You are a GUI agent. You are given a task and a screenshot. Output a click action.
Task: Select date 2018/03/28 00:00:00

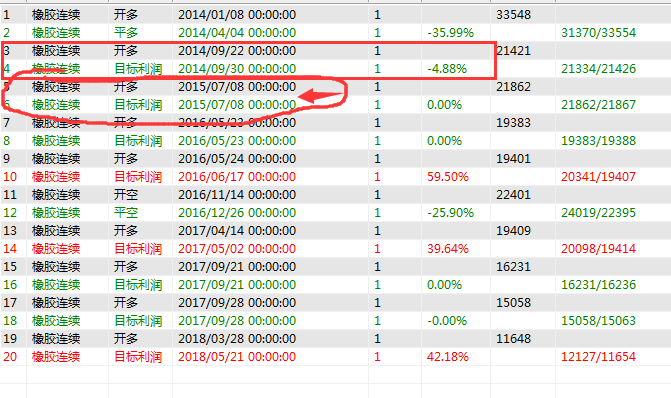[237, 339]
